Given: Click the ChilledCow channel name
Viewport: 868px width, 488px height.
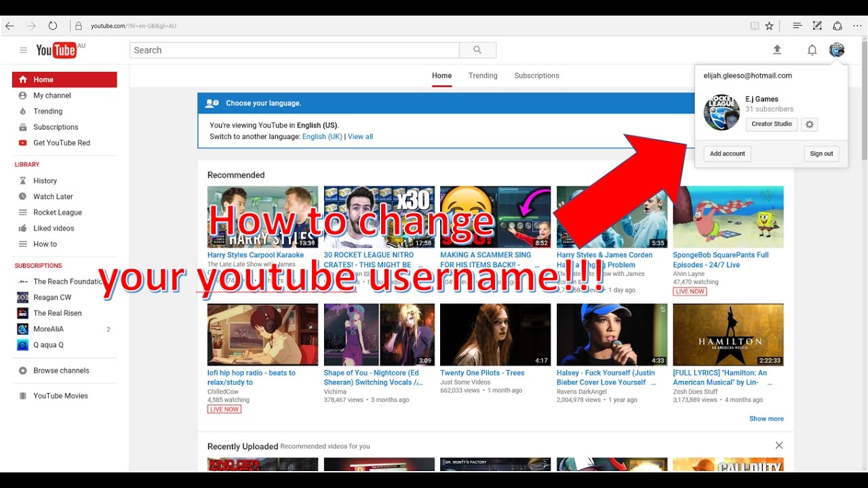Looking at the screenshot, I should pos(224,392).
